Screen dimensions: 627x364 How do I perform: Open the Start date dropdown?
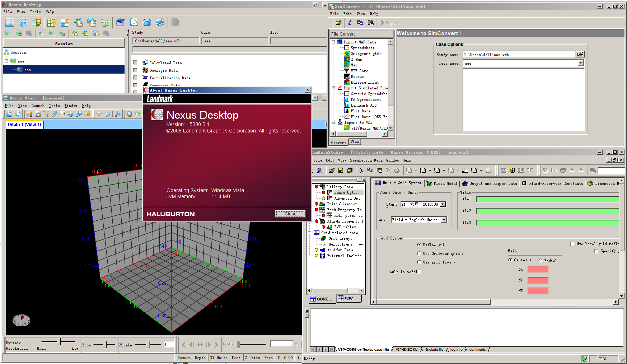point(443,204)
